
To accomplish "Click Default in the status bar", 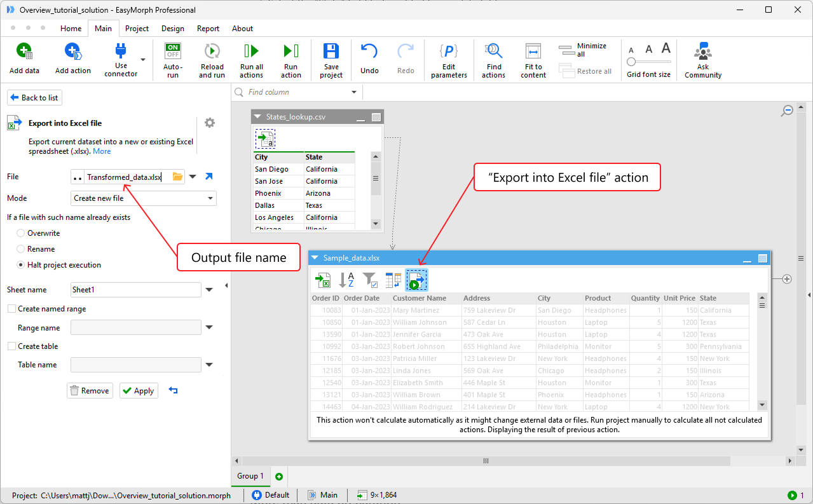I will [x=271, y=495].
